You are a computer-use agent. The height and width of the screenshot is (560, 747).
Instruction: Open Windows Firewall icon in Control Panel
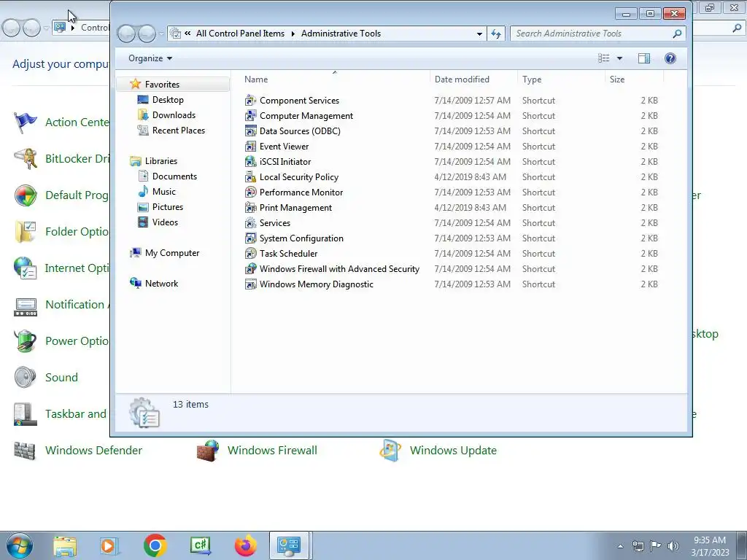[x=208, y=451]
